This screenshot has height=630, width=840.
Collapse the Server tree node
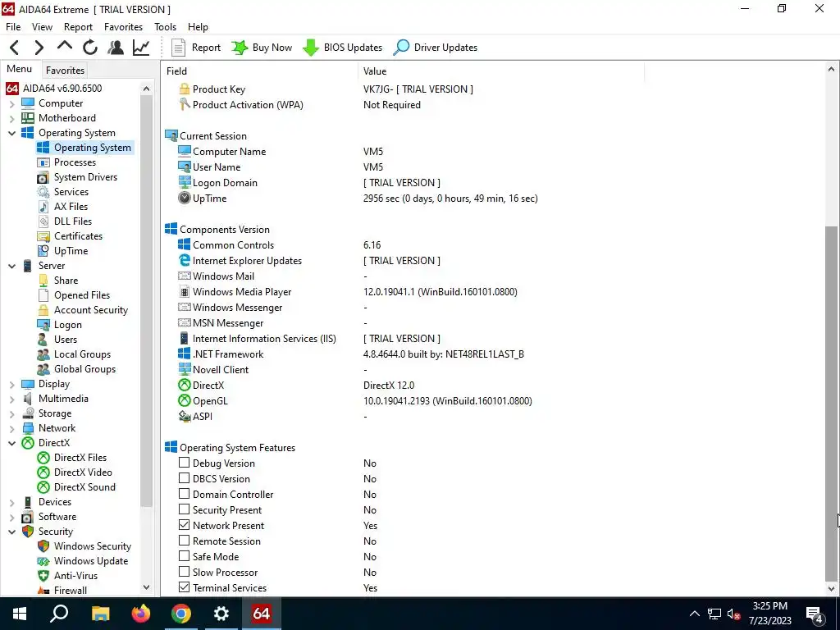pos(11,266)
